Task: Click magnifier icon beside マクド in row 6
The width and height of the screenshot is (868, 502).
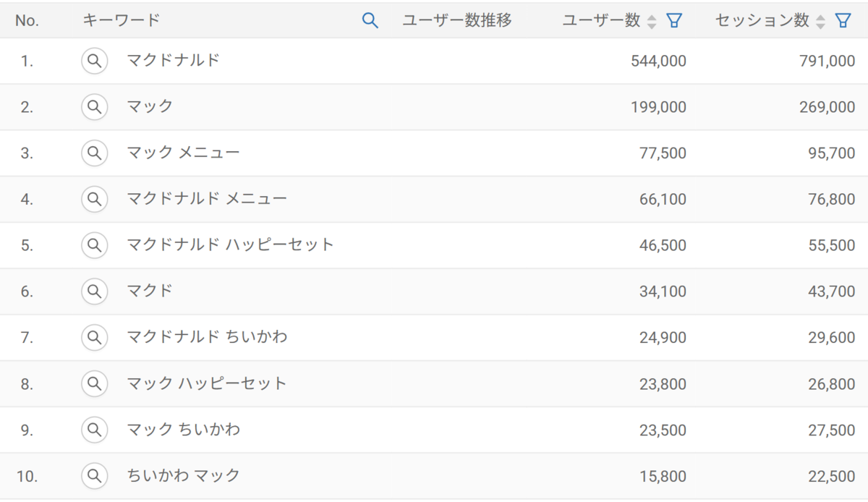Action: 94,292
